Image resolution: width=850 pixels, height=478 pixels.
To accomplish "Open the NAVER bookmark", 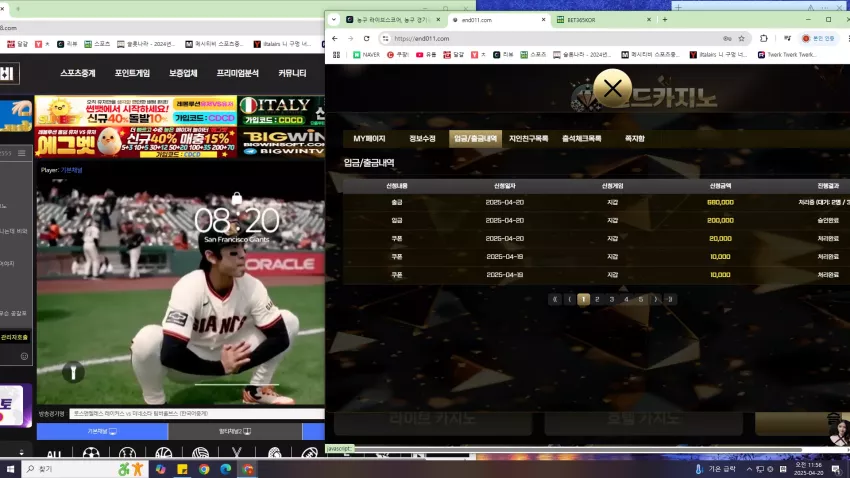I will (x=366, y=55).
